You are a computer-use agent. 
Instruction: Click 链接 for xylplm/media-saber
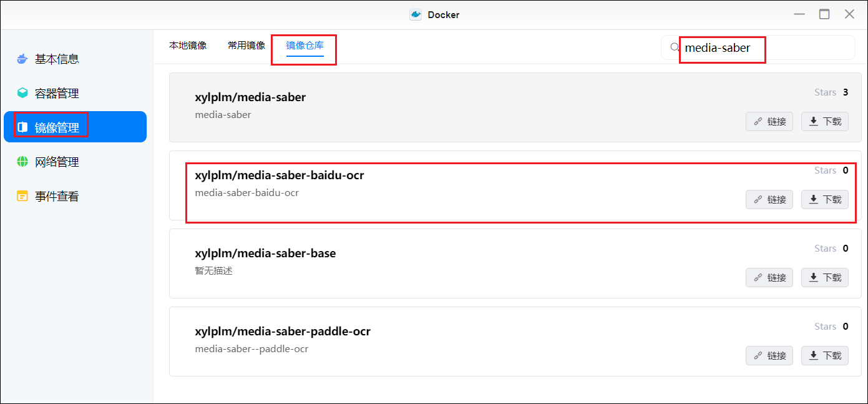tap(769, 122)
